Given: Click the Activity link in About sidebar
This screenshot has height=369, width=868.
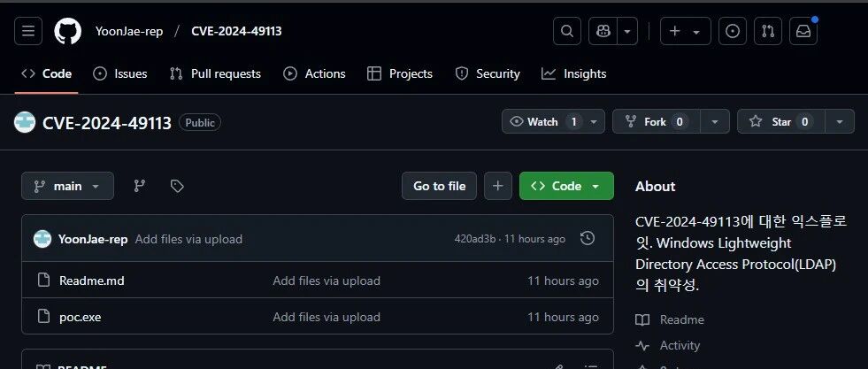Looking at the screenshot, I should click(668, 345).
